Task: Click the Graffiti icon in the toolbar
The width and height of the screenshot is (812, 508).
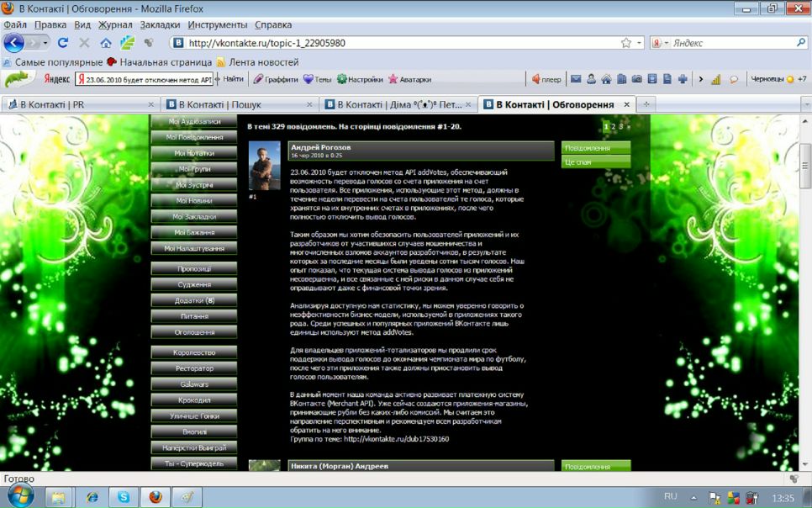Action: point(276,80)
